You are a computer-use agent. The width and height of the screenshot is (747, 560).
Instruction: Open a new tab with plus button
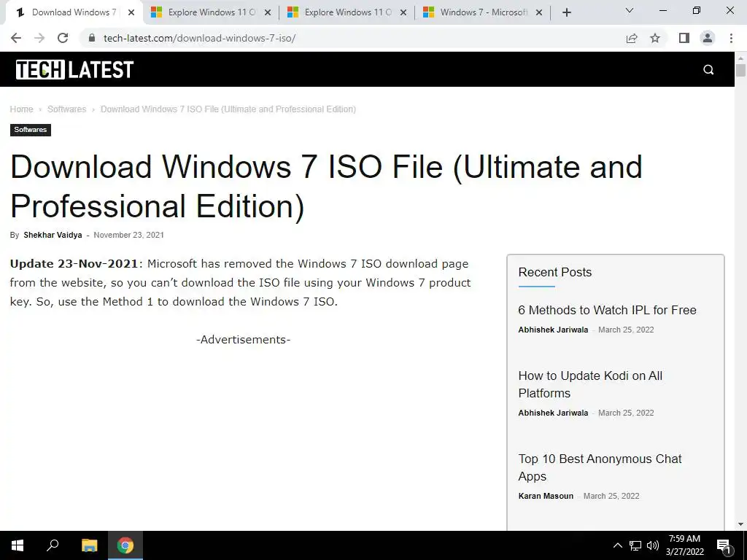coord(566,12)
